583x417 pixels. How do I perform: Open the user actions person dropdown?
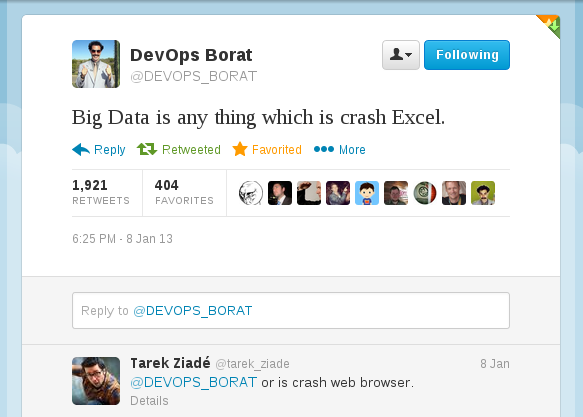click(x=401, y=55)
